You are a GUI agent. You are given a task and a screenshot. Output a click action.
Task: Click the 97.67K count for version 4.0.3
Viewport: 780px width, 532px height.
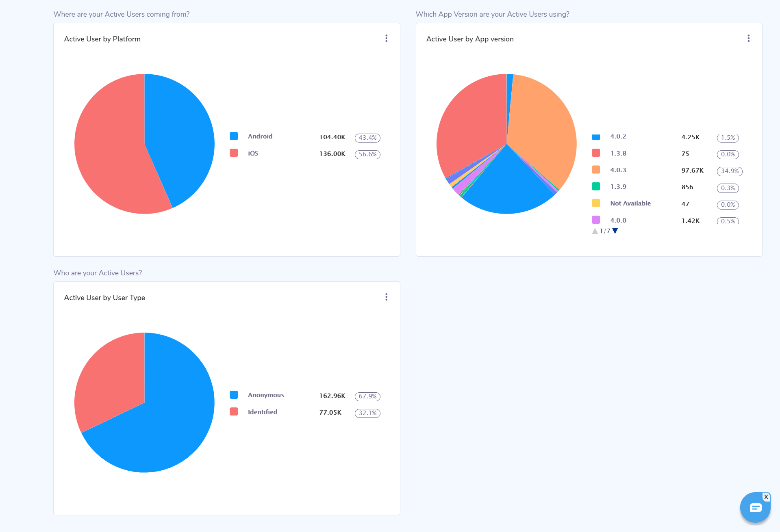[692, 171]
